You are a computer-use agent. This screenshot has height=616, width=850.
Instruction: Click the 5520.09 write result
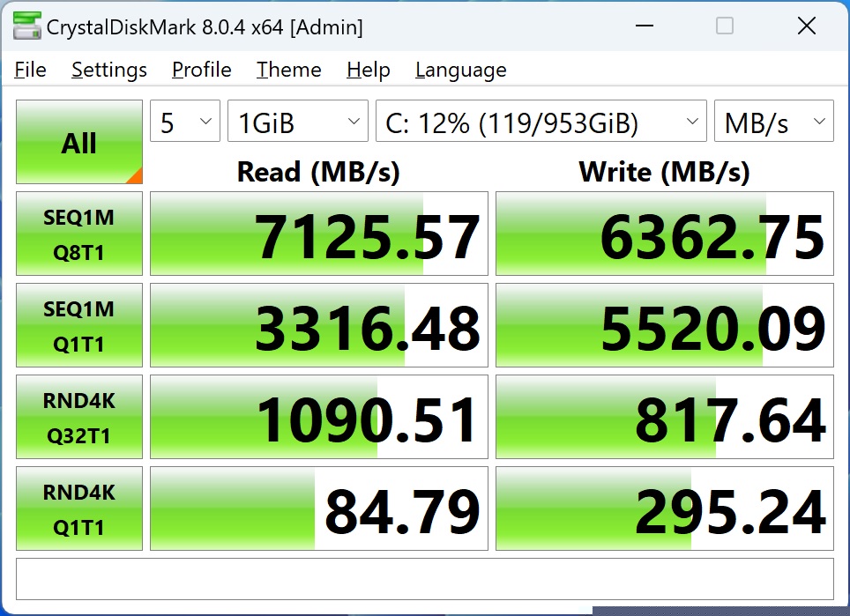(x=665, y=325)
